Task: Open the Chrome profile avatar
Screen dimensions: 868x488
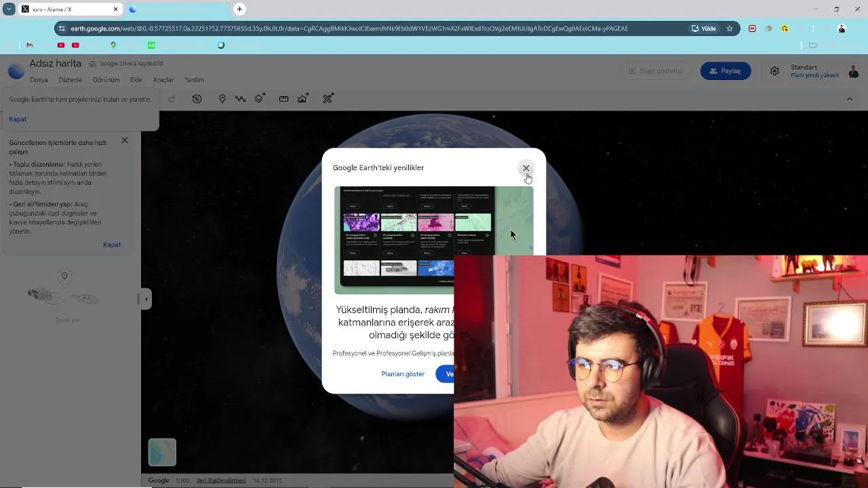Action: 842,28
